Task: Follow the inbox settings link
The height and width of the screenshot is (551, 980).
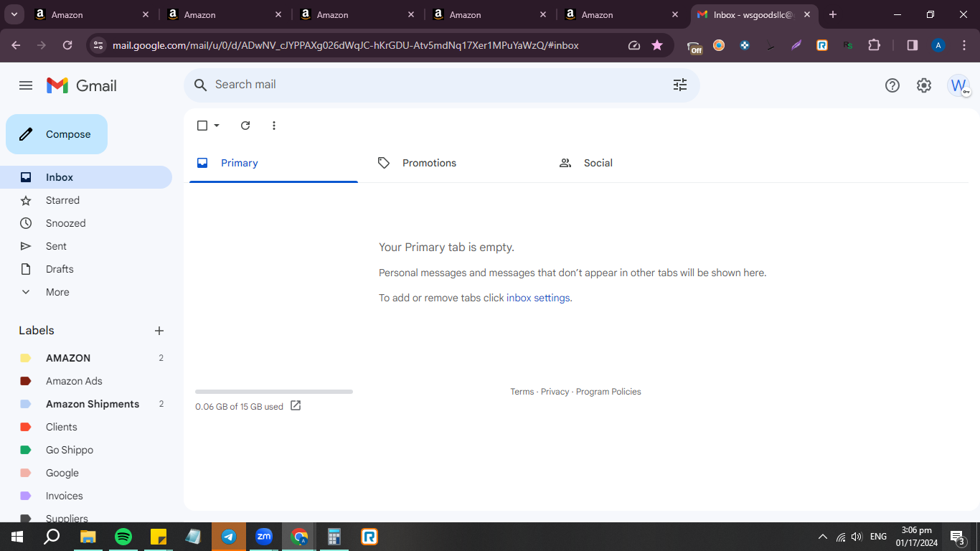Action: tap(538, 298)
